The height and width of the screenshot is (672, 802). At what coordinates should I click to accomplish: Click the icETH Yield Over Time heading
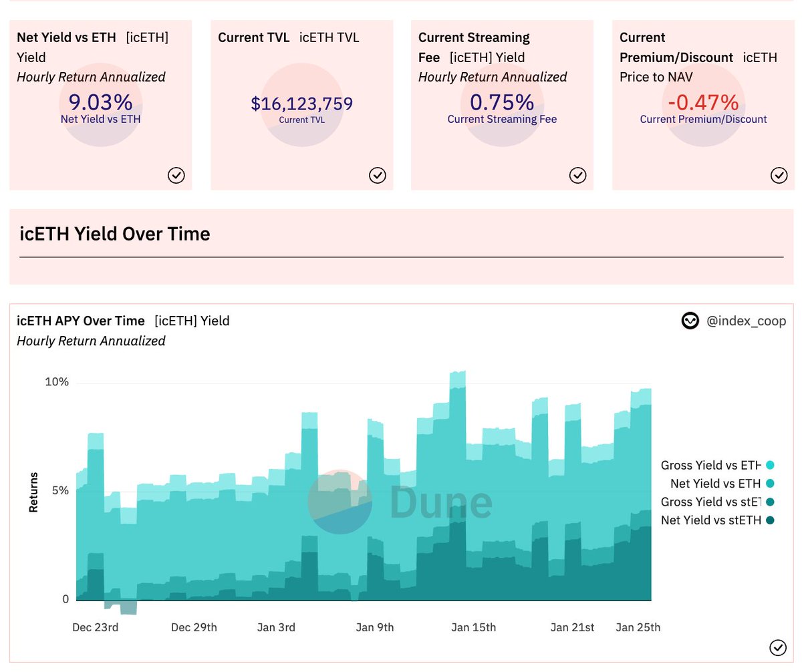(115, 234)
